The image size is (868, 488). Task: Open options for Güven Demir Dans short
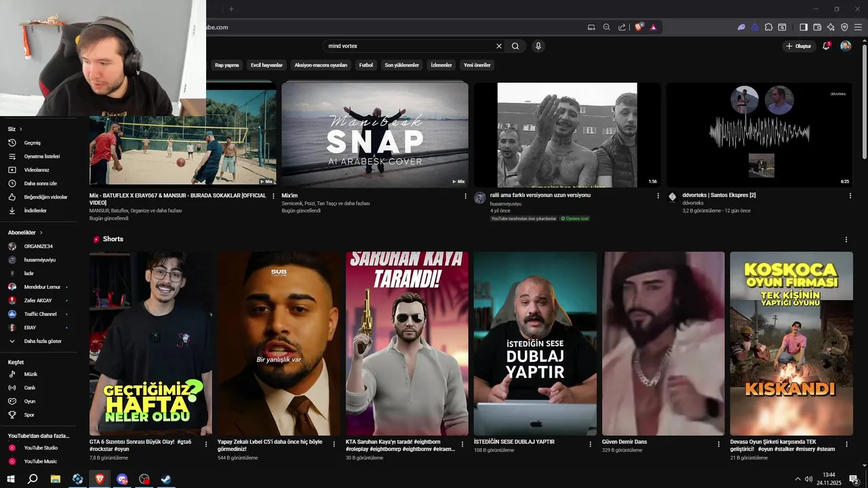(x=719, y=445)
